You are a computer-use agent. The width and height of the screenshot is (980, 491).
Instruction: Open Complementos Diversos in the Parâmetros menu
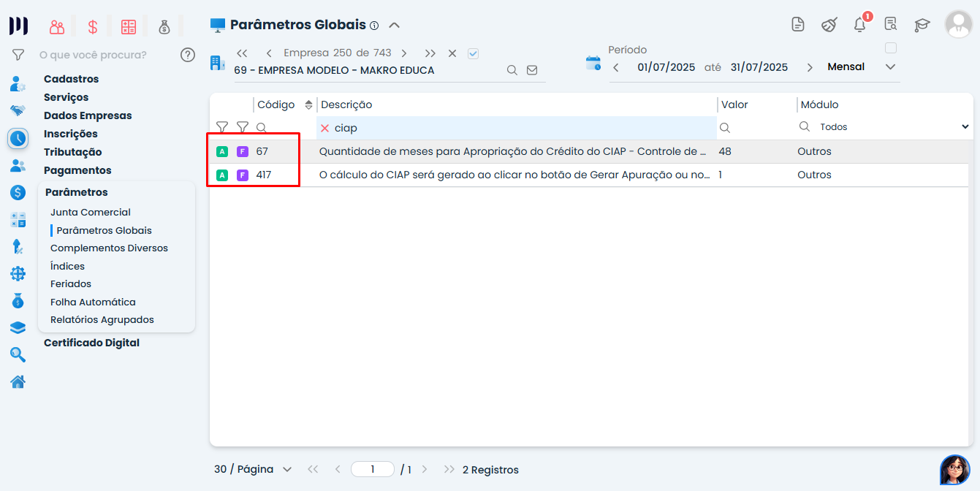[x=109, y=248]
